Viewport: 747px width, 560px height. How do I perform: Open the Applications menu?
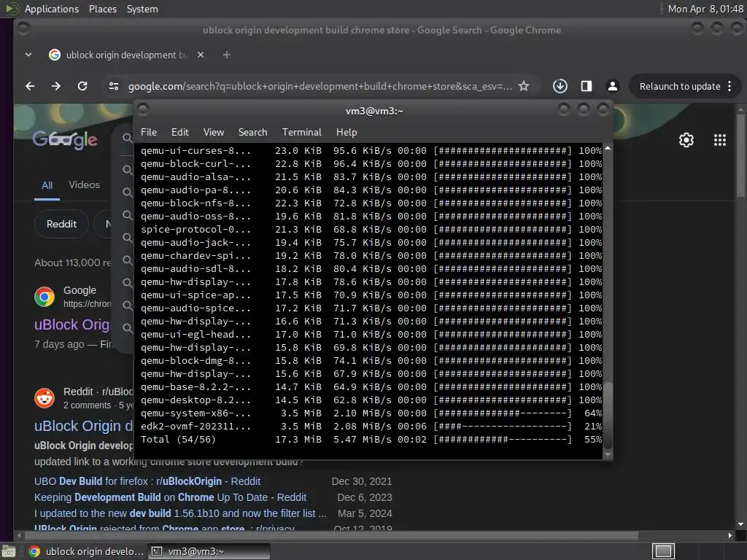point(52,9)
